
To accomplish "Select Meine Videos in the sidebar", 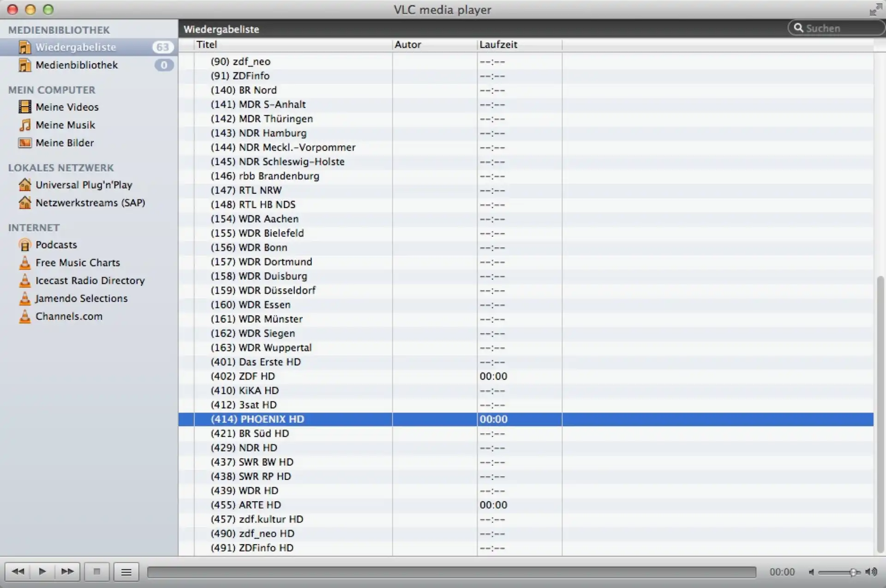I will 67,107.
